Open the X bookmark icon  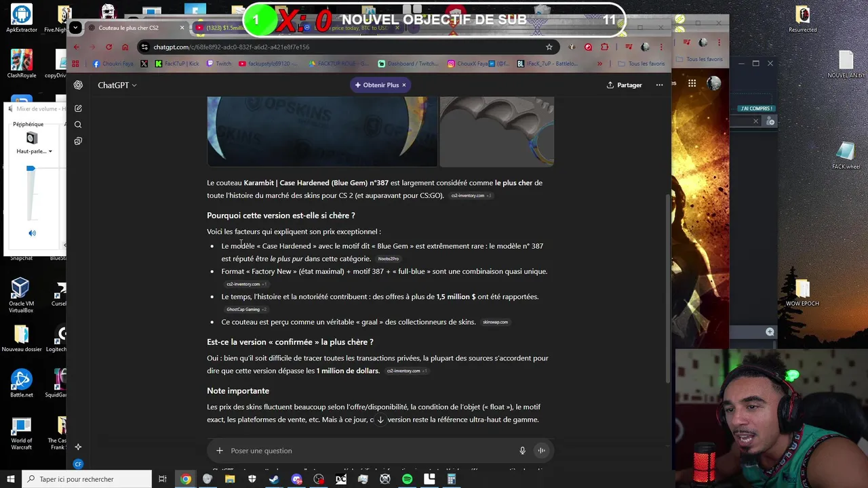click(144, 64)
